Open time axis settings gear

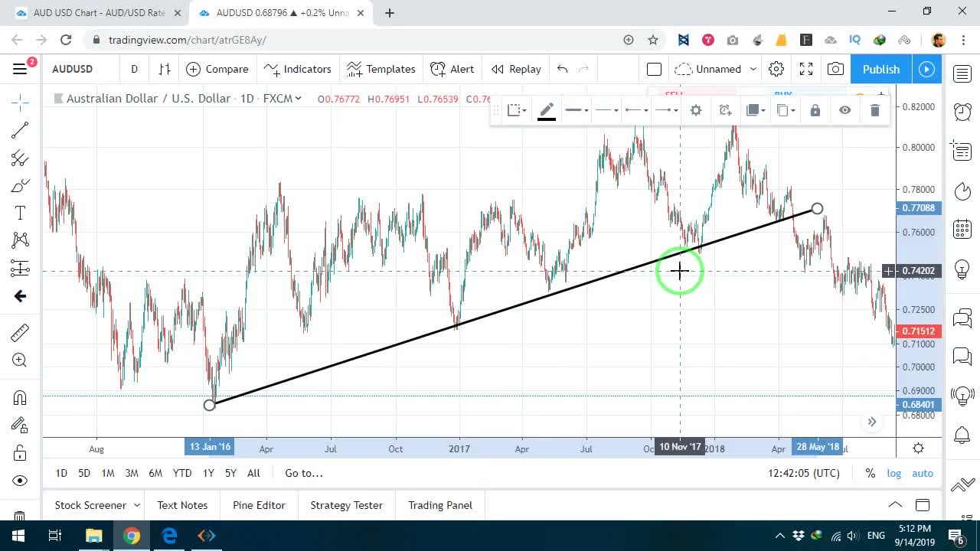pyautogui.click(x=918, y=448)
